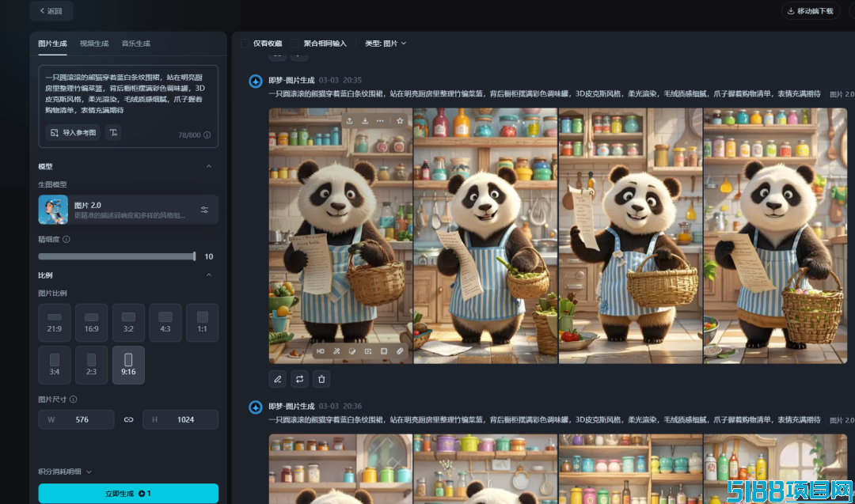Favorite the first panda image with star

(x=400, y=121)
